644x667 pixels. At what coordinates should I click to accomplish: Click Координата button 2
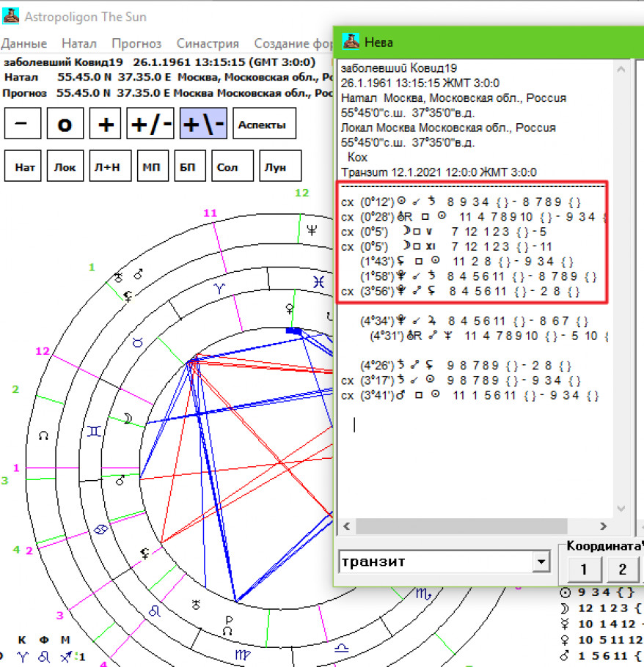pyautogui.click(x=622, y=570)
